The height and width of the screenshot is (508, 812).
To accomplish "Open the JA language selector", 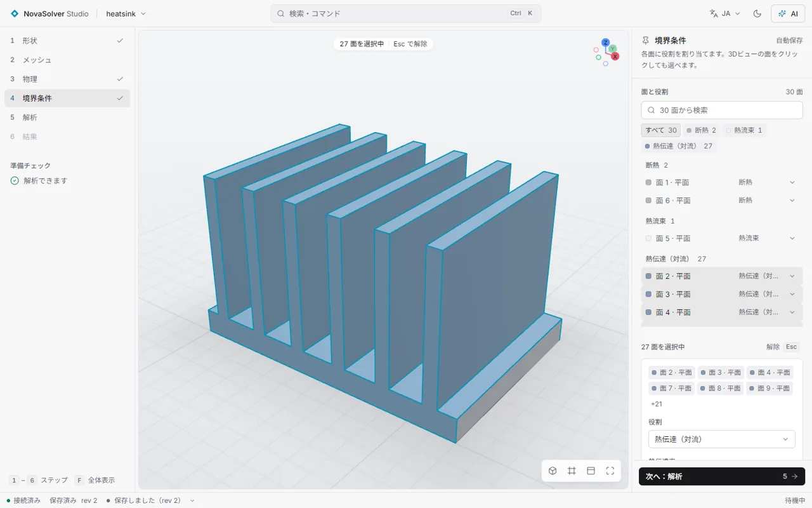I will coord(725,13).
